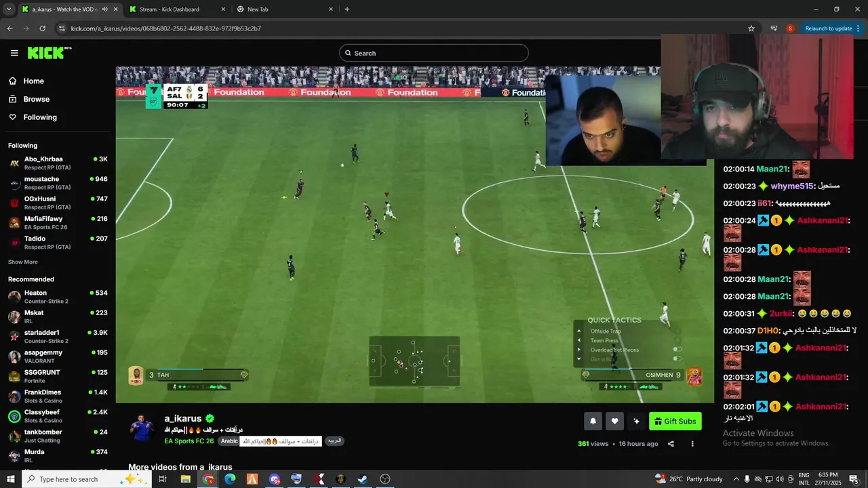This screenshot has height=488, width=868.
Task: Click 2urkii username in chat
Action: click(x=781, y=314)
